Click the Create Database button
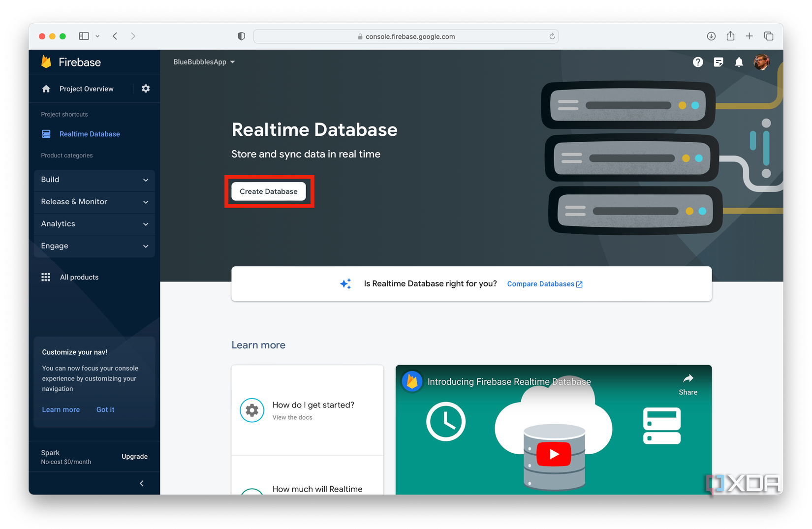This screenshot has height=529, width=812. coord(268,191)
